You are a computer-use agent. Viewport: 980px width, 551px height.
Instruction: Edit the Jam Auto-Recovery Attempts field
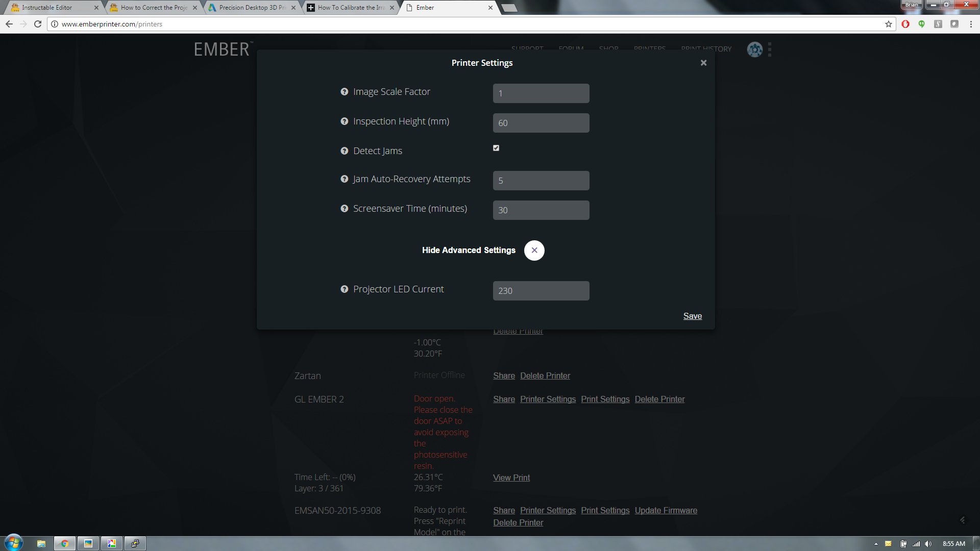pyautogui.click(x=541, y=181)
